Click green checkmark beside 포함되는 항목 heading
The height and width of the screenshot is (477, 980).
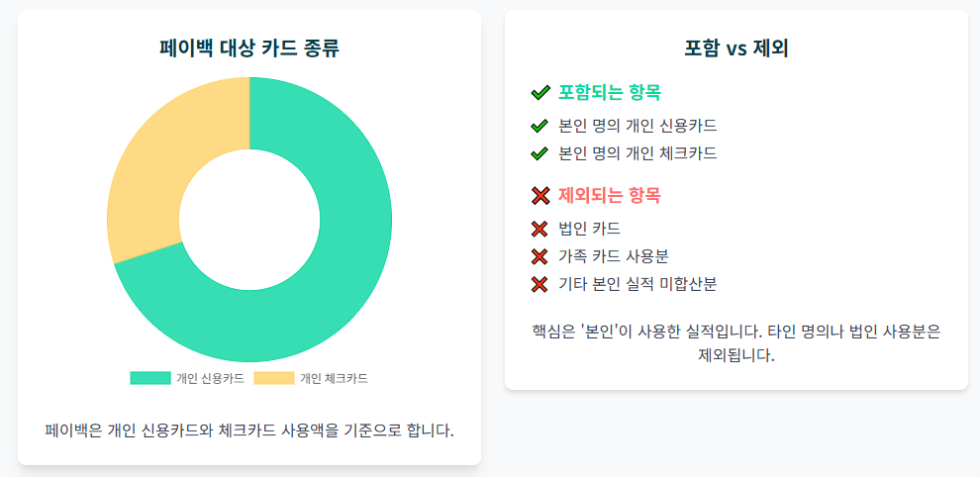540,93
